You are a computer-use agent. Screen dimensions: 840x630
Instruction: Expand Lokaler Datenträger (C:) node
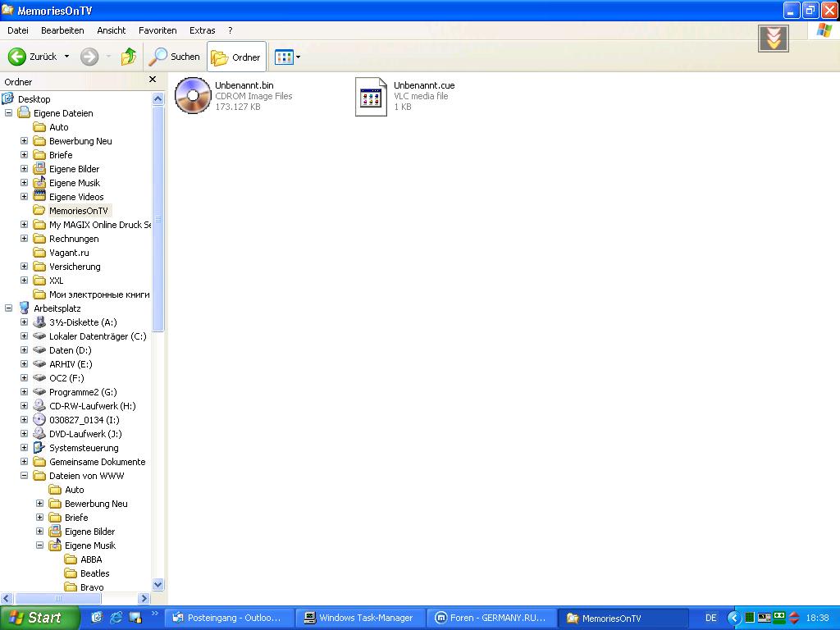pyautogui.click(x=24, y=336)
